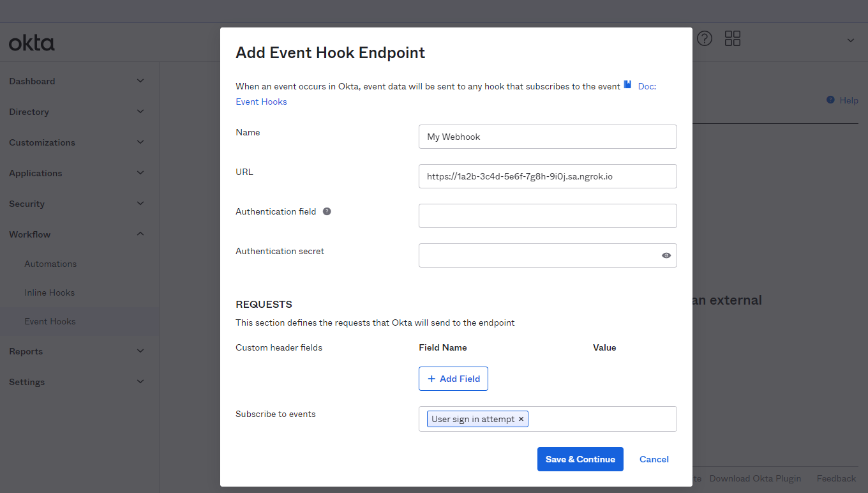Click the Doc bookmark icon in the description
868x493 pixels.
tap(627, 84)
